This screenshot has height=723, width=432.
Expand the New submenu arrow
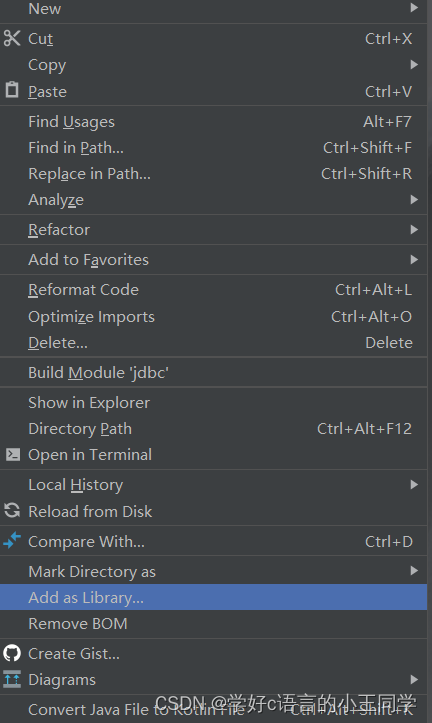click(x=414, y=8)
